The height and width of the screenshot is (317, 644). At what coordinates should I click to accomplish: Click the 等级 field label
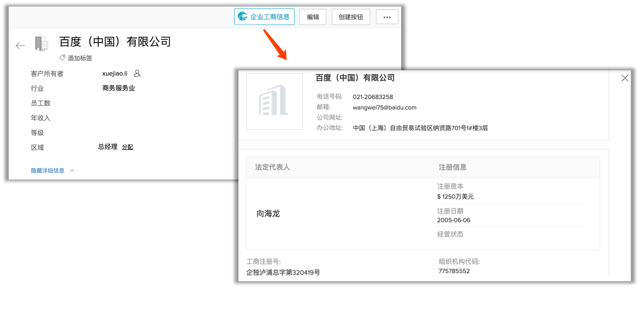pos(37,133)
